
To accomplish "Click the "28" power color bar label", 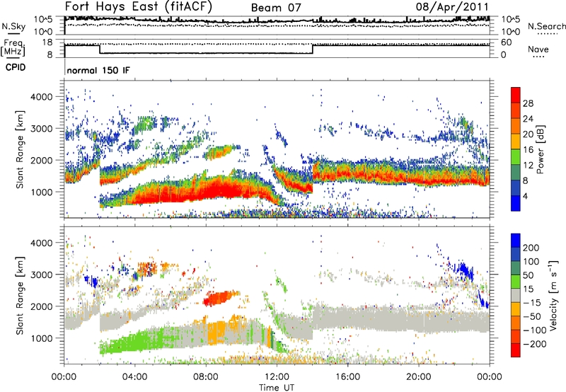I will point(528,103).
